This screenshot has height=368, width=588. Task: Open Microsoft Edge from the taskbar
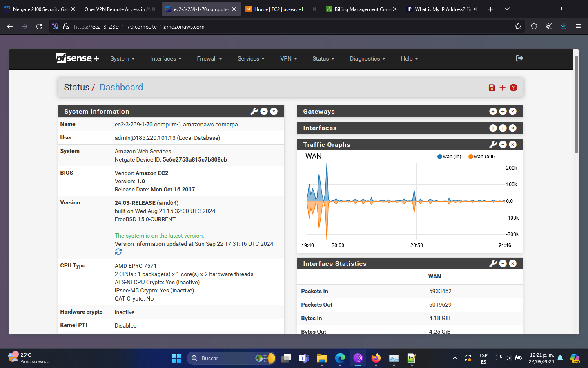pyautogui.click(x=340, y=358)
